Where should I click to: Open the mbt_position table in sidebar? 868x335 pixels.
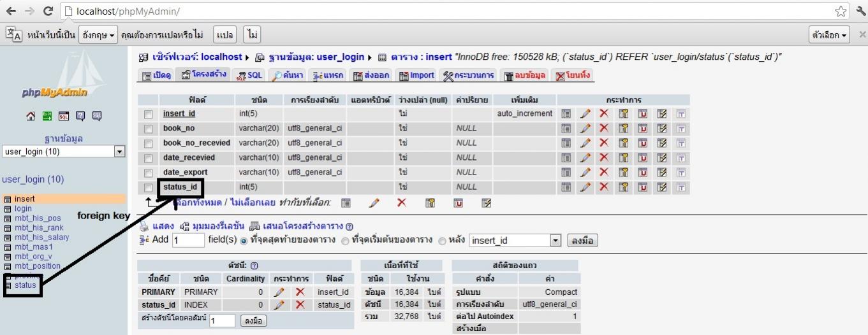pos(37,266)
